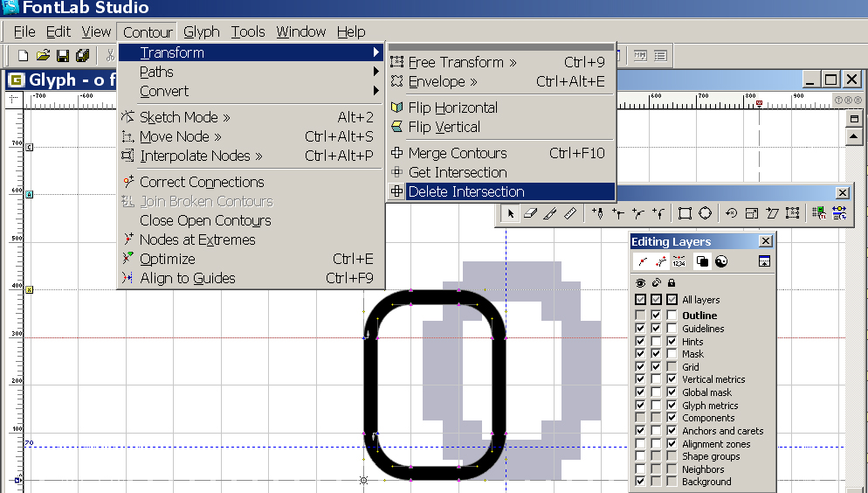Choose Envelope menu item
The height and width of the screenshot is (493, 868).
501,81
